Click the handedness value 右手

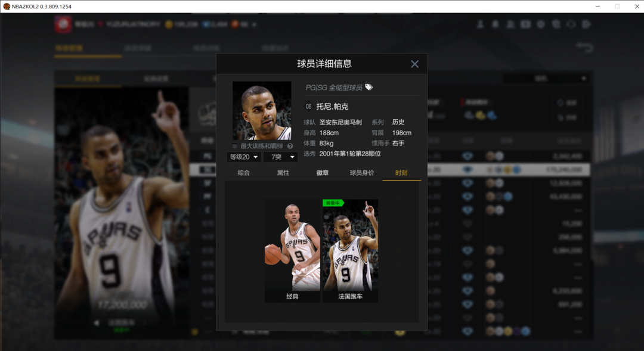[x=398, y=143]
